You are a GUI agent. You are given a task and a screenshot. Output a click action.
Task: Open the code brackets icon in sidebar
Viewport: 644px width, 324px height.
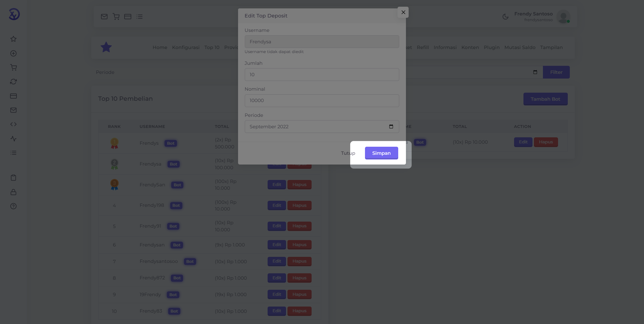[13, 124]
